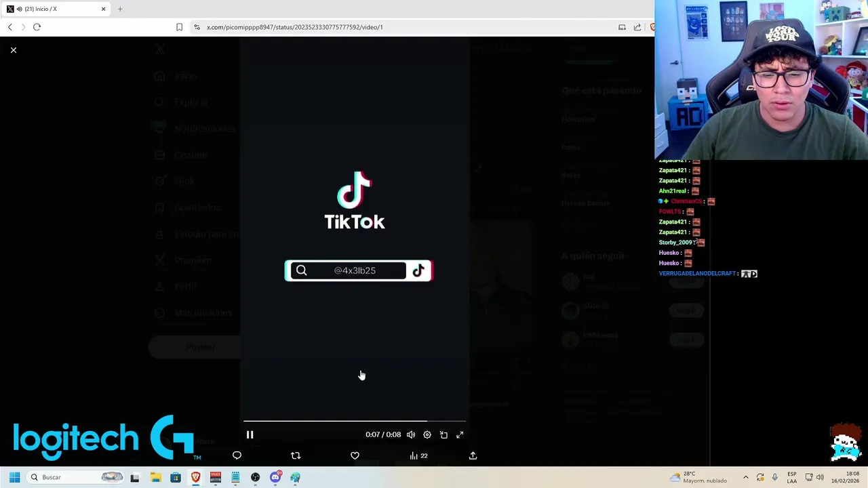
Task: Open the notepad-style app icon in taskbar
Action: 235,477
